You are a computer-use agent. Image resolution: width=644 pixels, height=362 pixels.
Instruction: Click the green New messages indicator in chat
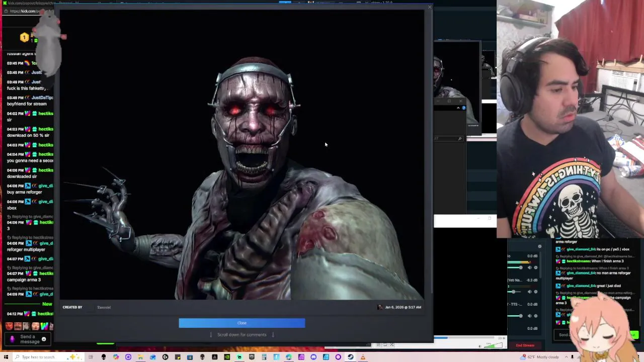coord(47,304)
